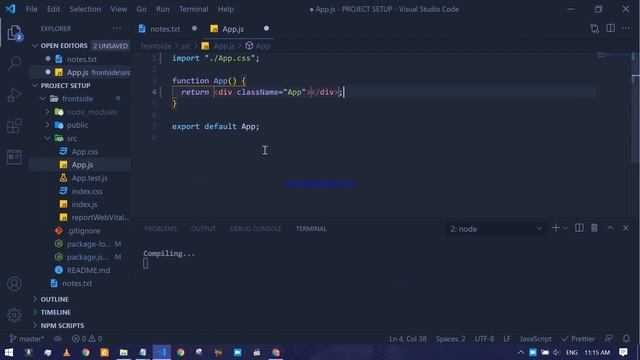Viewport: 640px width, 360px height.
Task: Click the feedback icon in status bar
Action: pos(609,339)
